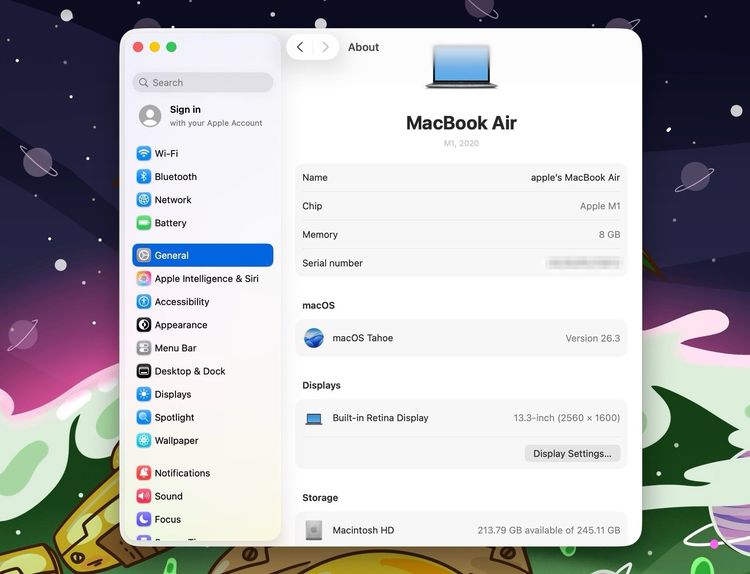
Task: Open the Sound speaker icon
Action: [x=143, y=496]
